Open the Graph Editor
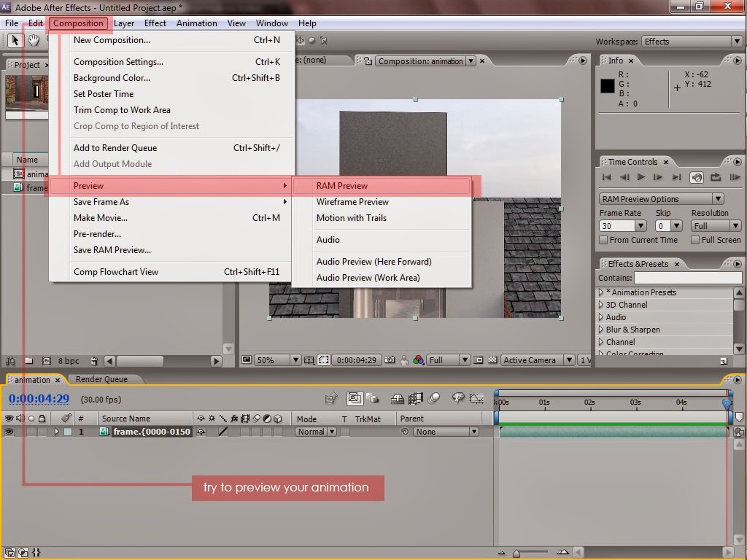 coord(476,398)
